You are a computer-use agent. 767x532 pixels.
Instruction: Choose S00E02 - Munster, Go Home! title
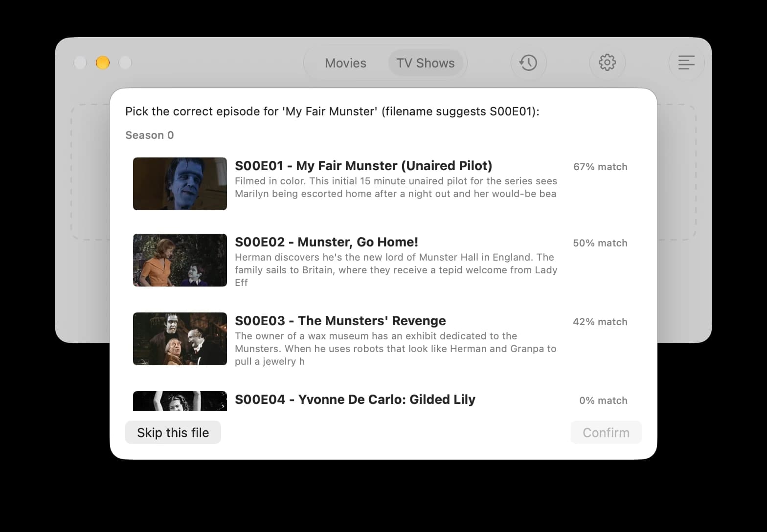tap(326, 242)
